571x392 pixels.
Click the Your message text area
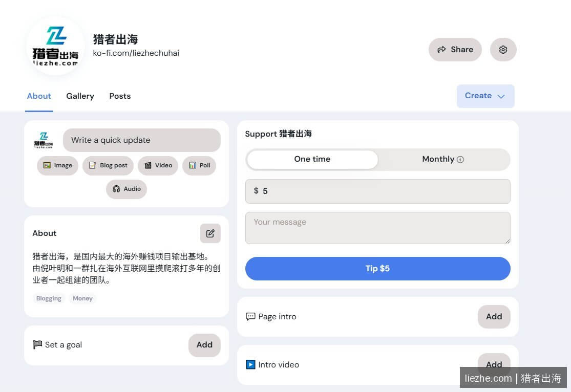[377, 228]
